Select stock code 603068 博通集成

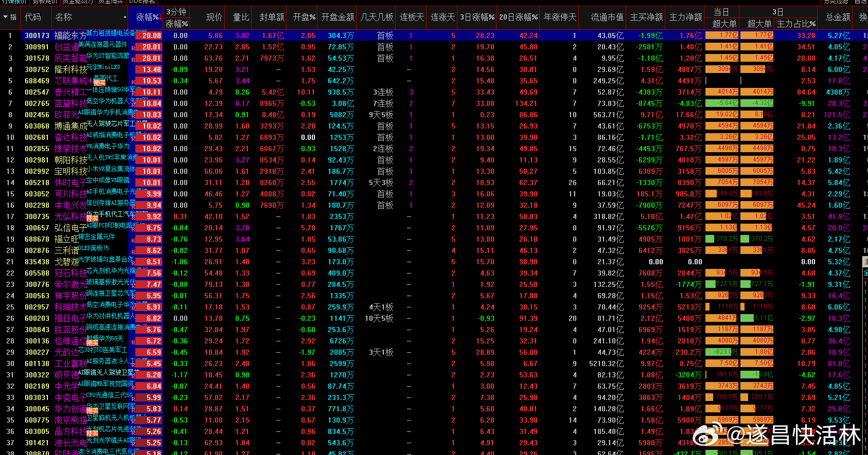pos(37,126)
